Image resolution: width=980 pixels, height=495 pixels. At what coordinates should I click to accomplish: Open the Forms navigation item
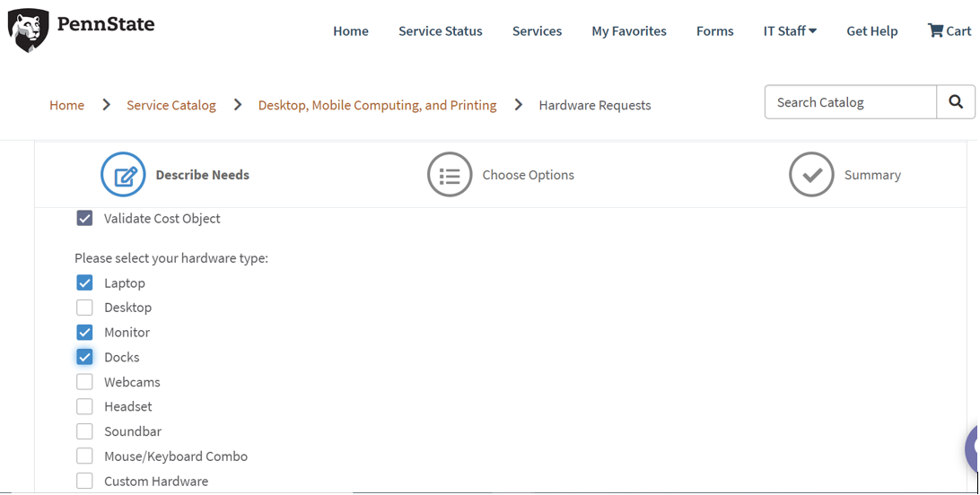(714, 30)
